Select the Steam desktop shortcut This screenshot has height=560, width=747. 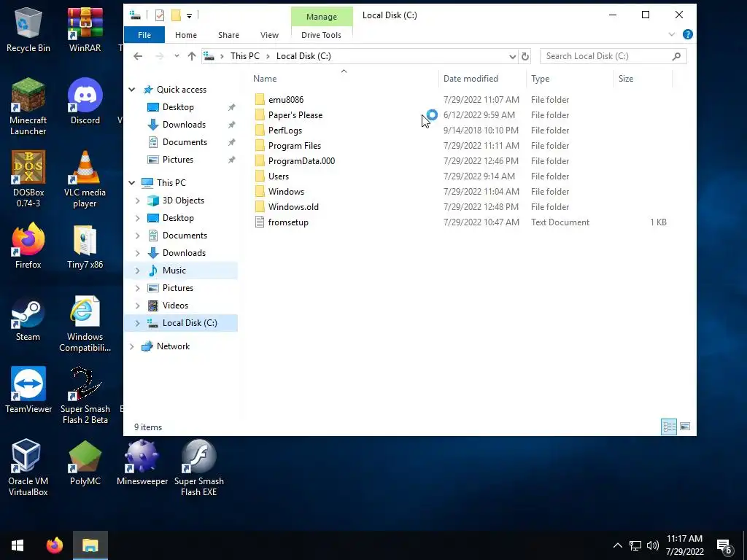(x=28, y=318)
